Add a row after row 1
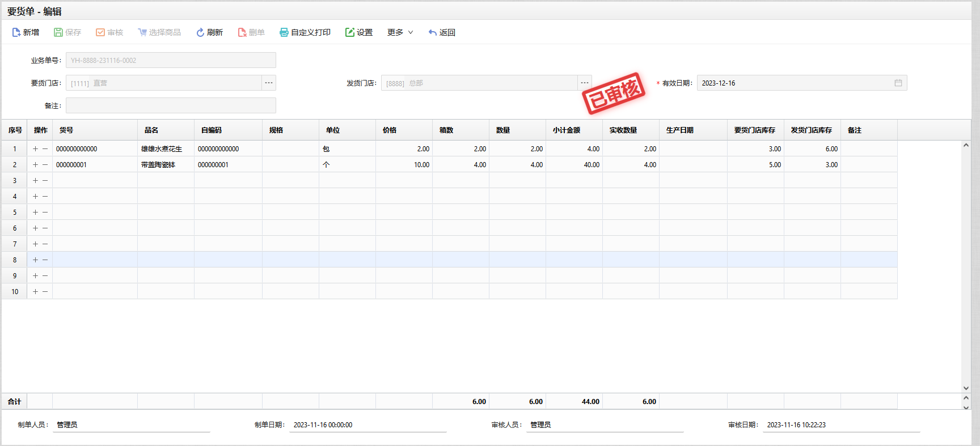The width and height of the screenshot is (980, 446). point(35,148)
